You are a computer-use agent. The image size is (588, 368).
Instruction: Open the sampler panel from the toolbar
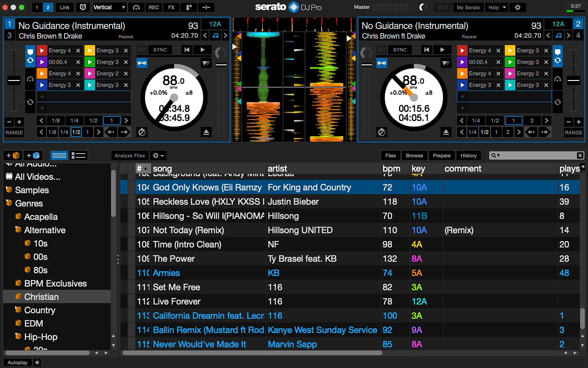point(189,7)
